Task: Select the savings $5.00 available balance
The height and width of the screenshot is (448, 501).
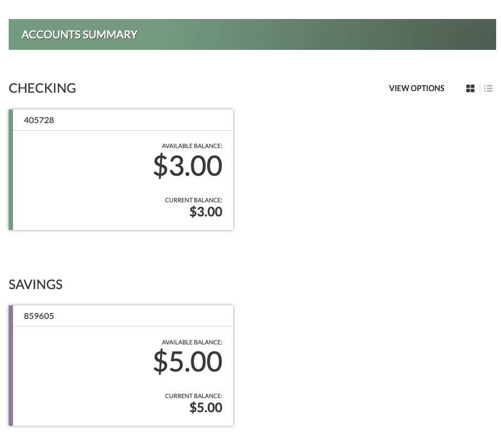Action: click(188, 361)
